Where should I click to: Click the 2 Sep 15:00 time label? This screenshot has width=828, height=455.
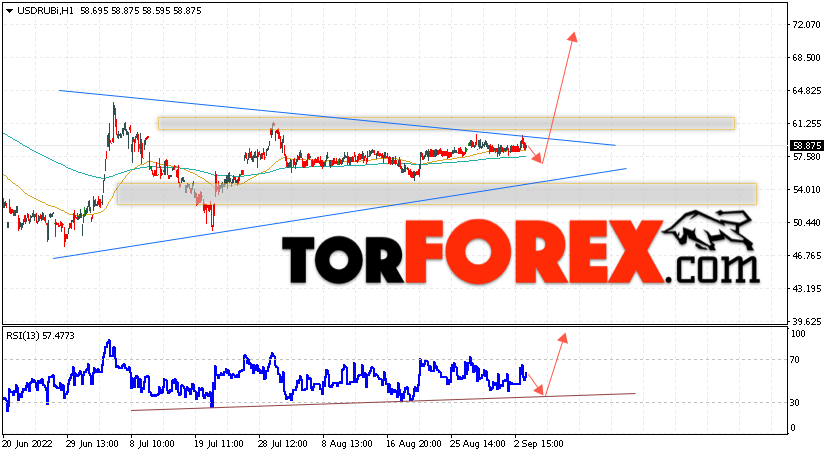(x=539, y=444)
